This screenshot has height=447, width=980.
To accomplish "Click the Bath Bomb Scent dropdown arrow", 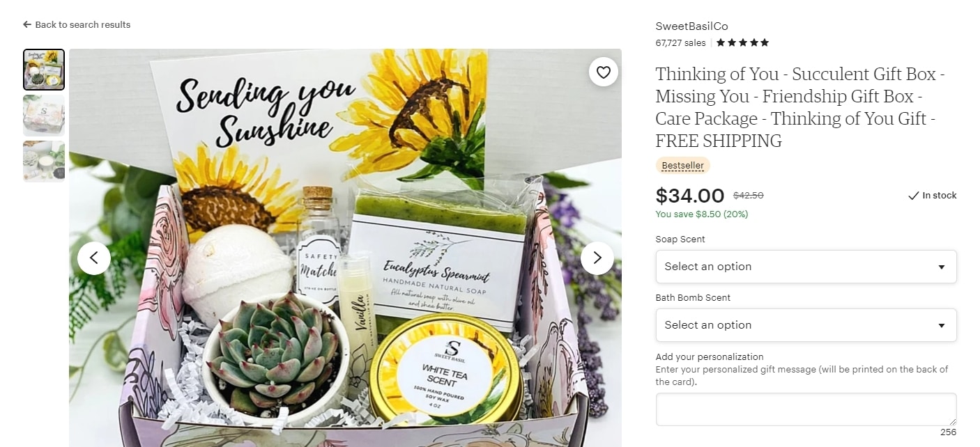I will [942, 326].
